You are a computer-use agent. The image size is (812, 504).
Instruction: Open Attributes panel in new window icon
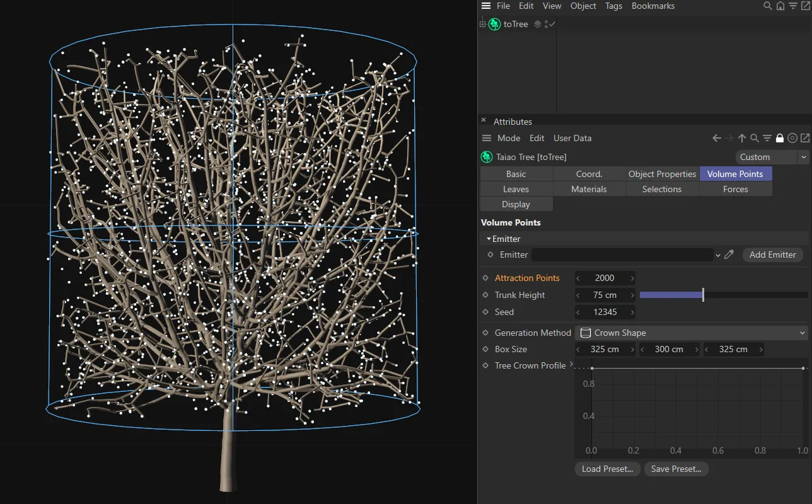click(804, 138)
